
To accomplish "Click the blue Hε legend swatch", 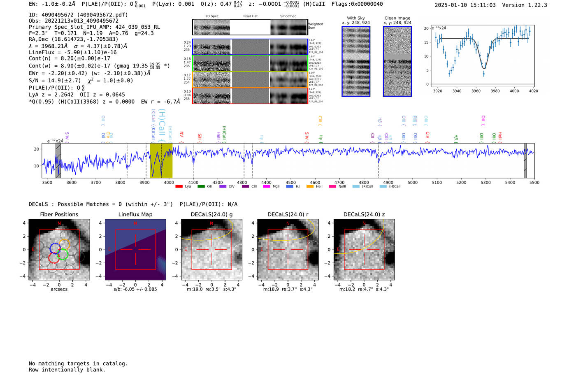I will pos(290,186).
